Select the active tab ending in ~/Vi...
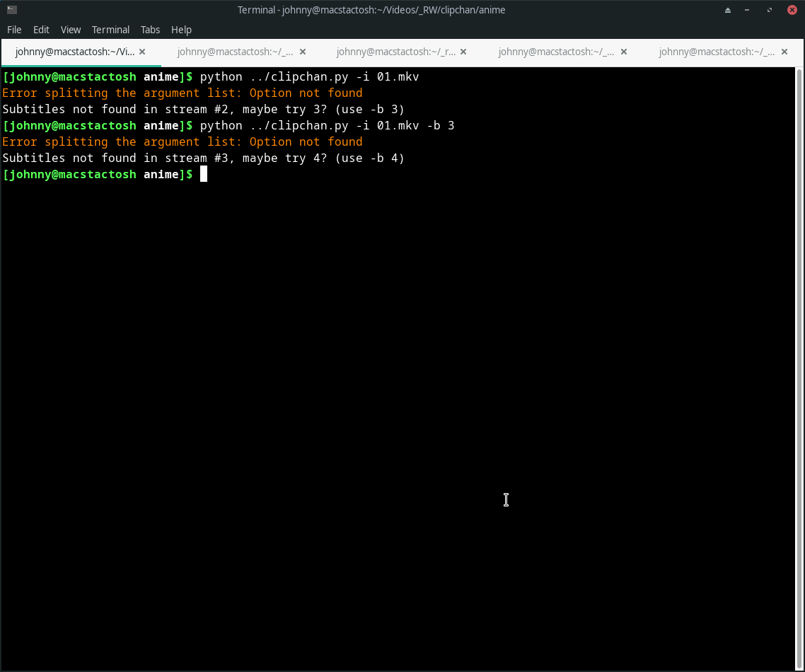The width and height of the screenshot is (805, 672). point(75,52)
